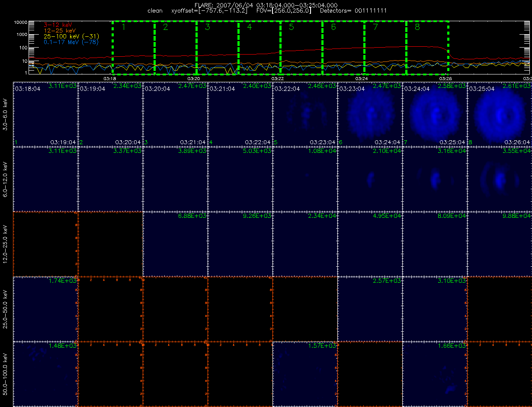Click the 6.0-12.0 keV row label
The width and height of the screenshot is (532, 407).
5,179
